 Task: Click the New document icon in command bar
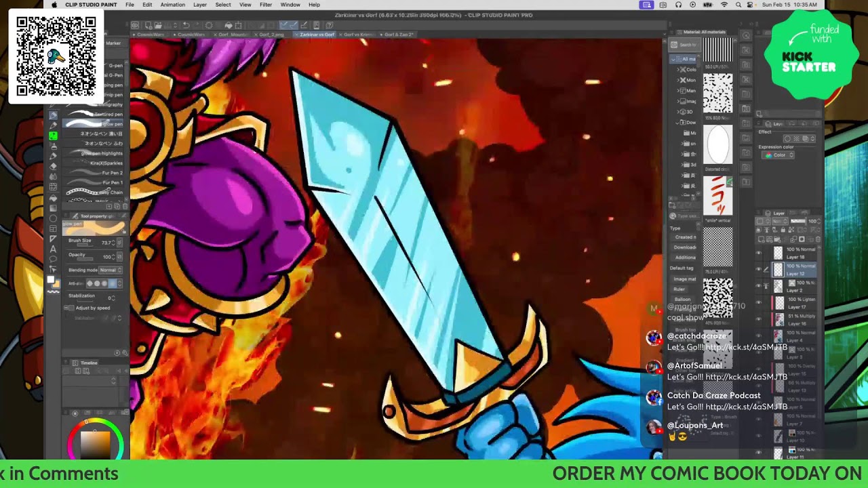(x=149, y=25)
